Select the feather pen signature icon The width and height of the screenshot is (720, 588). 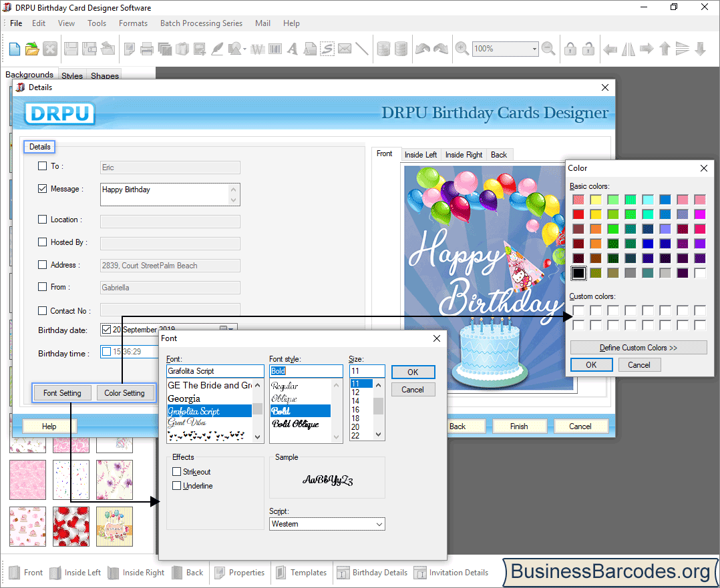216,49
